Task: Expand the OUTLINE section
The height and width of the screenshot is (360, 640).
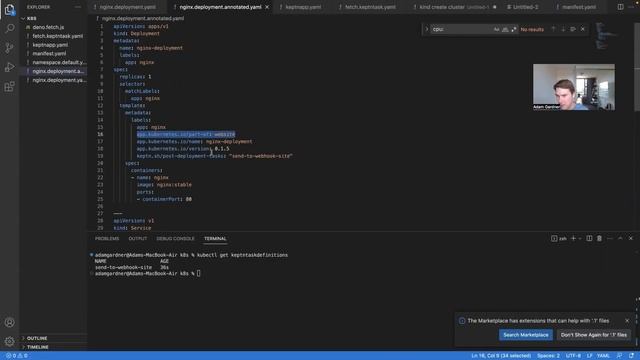Action: pos(53,338)
